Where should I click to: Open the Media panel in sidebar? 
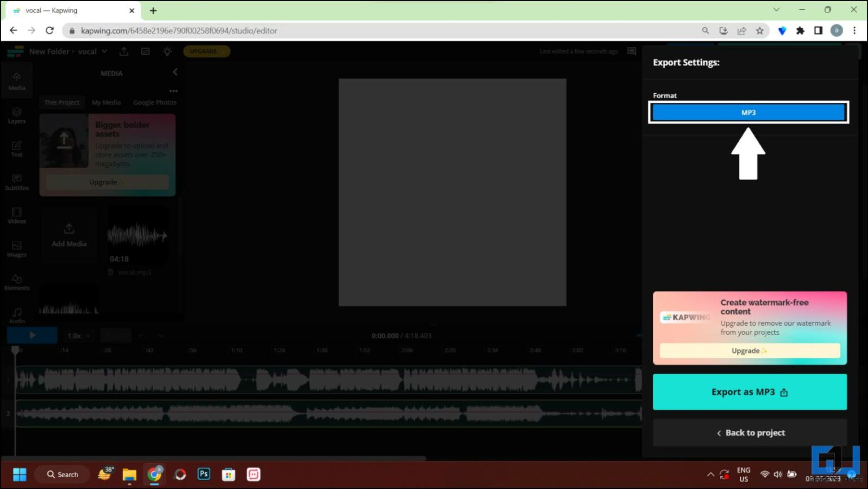(x=16, y=82)
